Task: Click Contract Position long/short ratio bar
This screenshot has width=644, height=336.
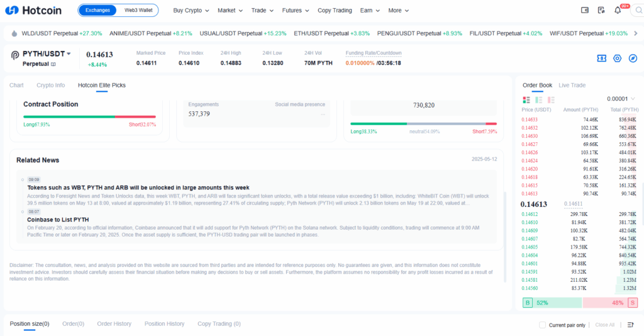Action: coord(89,116)
